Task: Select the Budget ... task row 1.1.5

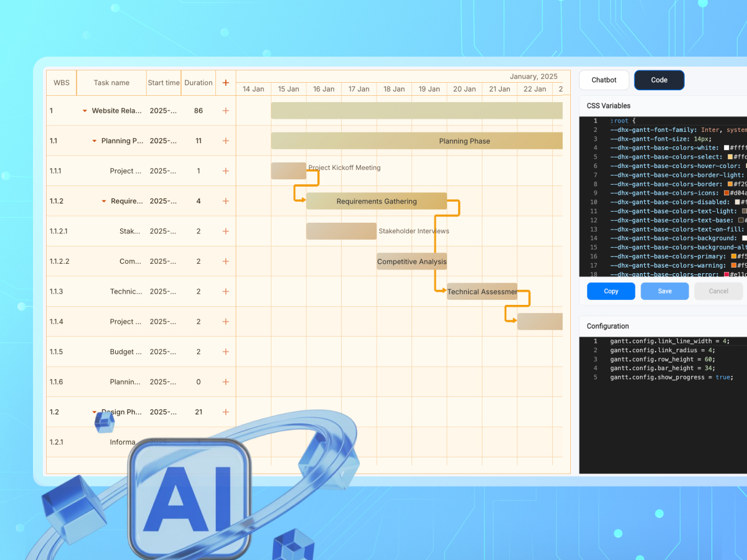Action: pos(141,352)
